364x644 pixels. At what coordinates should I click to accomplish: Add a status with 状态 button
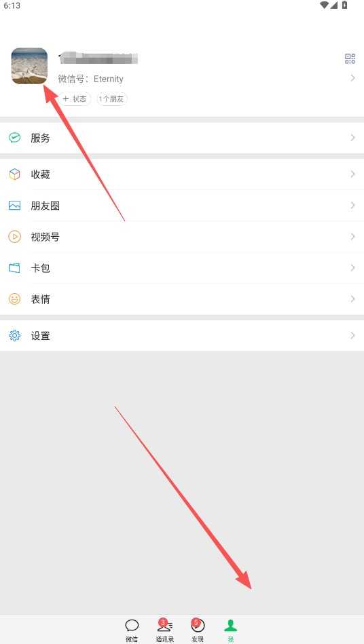pos(75,99)
